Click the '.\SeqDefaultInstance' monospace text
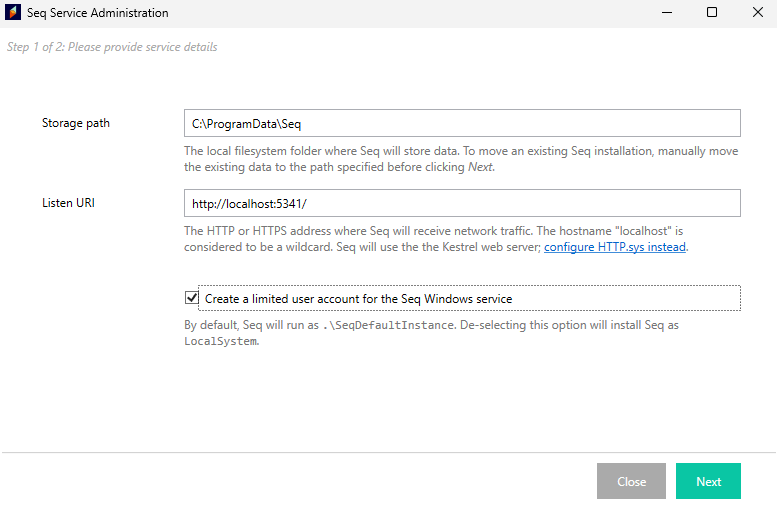This screenshot has width=777, height=506. click(x=389, y=326)
